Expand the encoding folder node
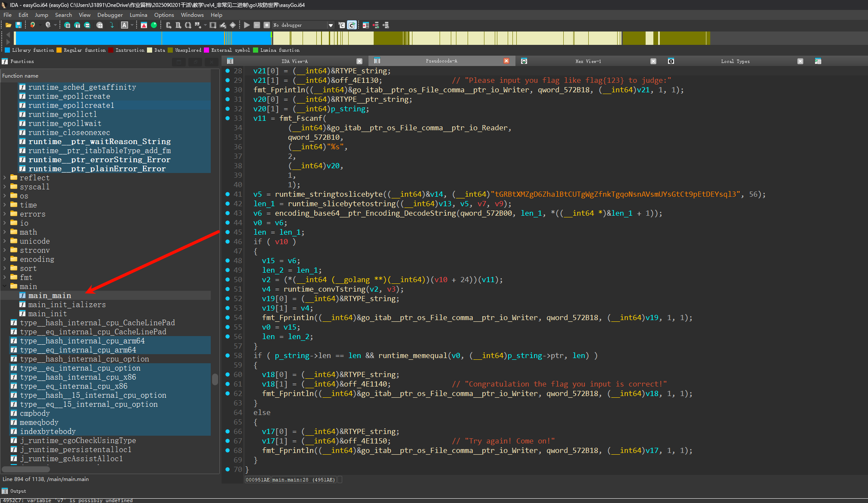Screen dimensions: 868x503 click(x=5, y=259)
